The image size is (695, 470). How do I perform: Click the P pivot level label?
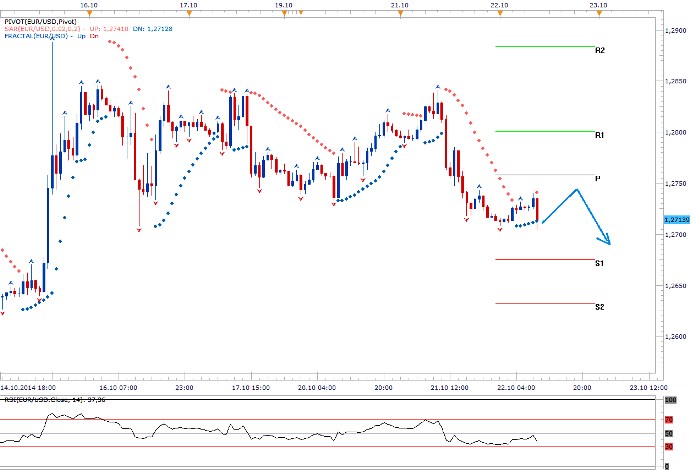tap(597, 178)
